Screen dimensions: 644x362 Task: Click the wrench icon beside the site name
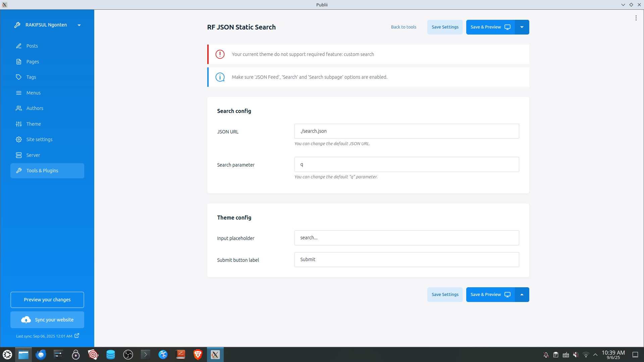coord(17,25)
